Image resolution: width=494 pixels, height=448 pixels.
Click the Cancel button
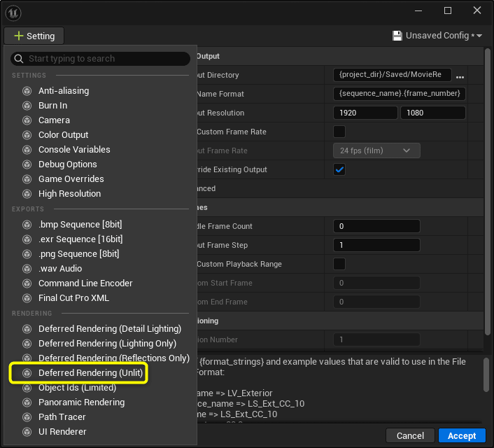pyautogui.click(x=410, y=435)
